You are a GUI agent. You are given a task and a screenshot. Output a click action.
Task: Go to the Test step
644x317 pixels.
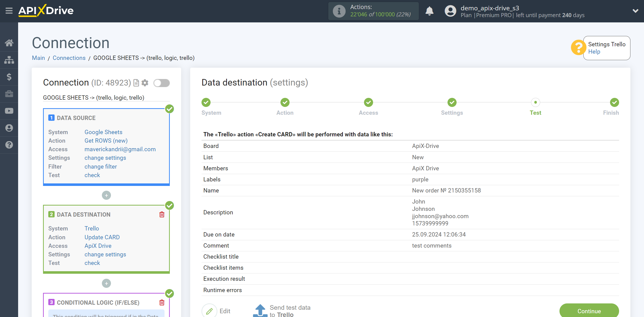click(x=536, y=102)
